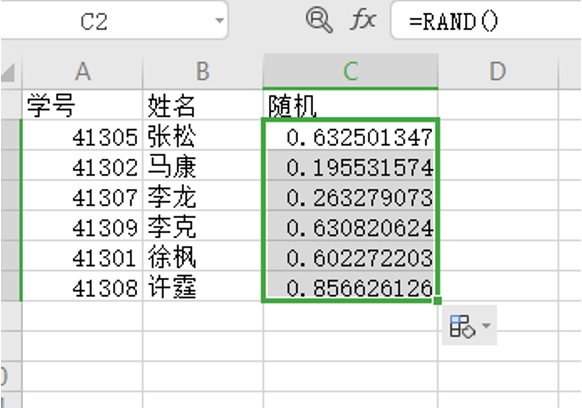Viewport: 582px width, 408px height.
Task: Click the name cell 李龙
Action: [x=203, y=196]
